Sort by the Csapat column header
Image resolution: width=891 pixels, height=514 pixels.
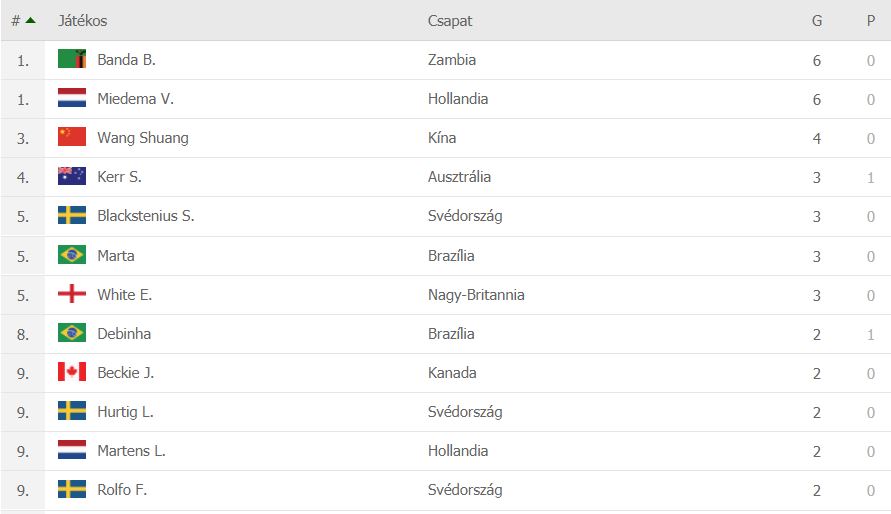pos(449,21)
